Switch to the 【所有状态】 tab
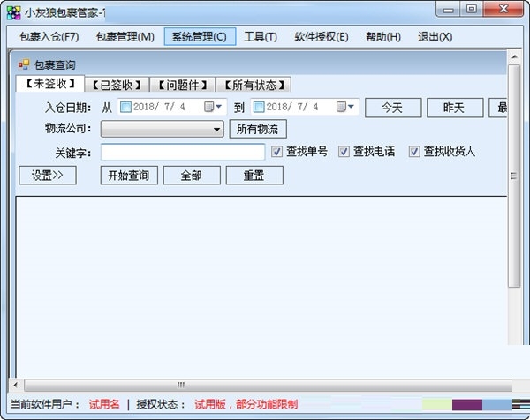530x420 pixels. tap(254, 85)
